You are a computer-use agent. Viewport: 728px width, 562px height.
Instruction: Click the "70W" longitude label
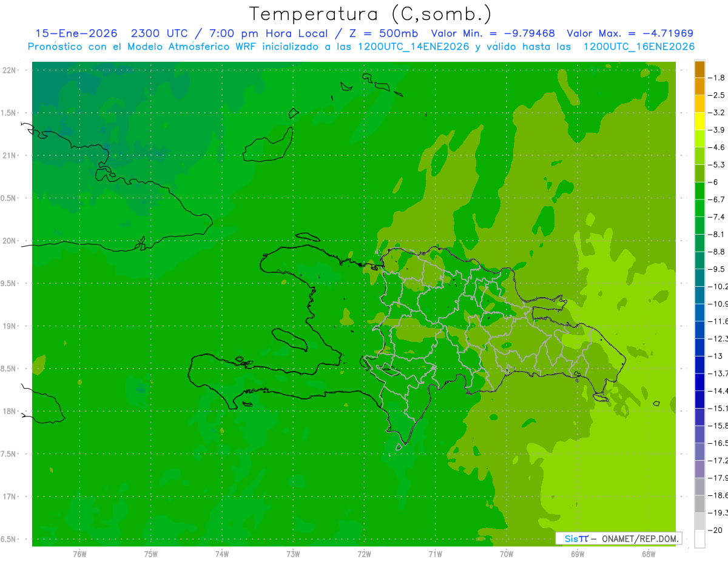[507, 554]
